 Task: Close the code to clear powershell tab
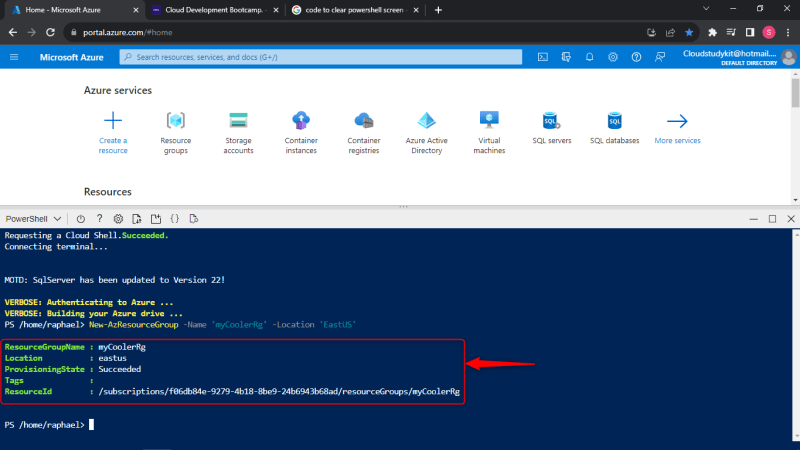(416, 10)
